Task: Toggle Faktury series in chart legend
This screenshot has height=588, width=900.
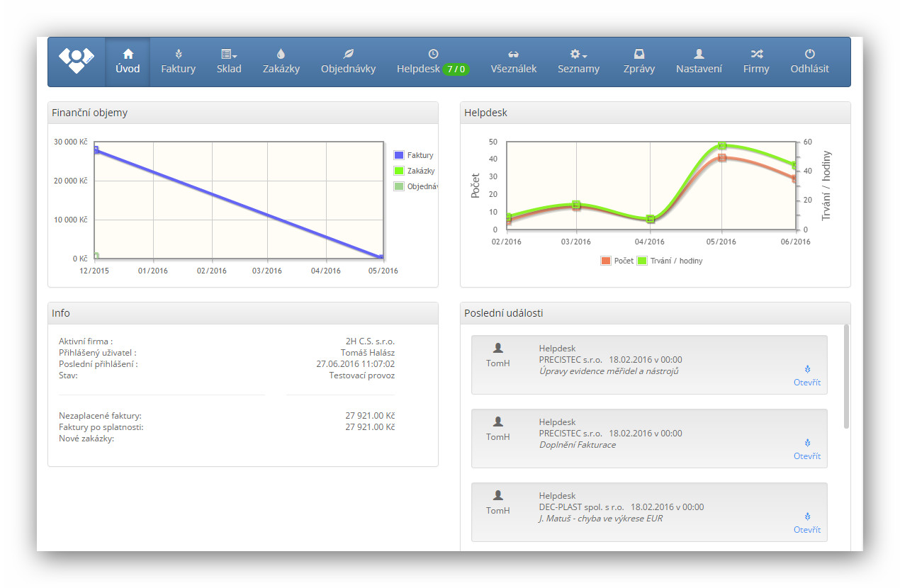Action: point(399,155)
